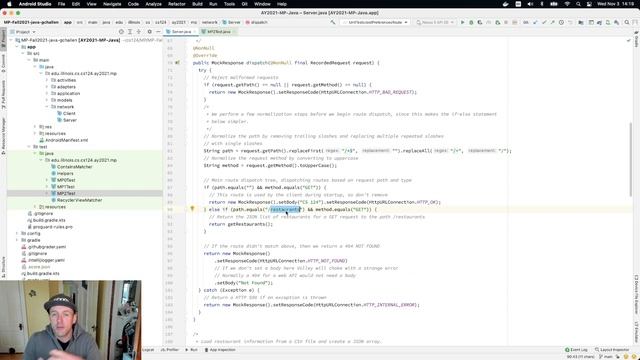Open the App Inspection tool window
Image resolution: width=640 pixels, height=360 pixels.
[220, 350]
